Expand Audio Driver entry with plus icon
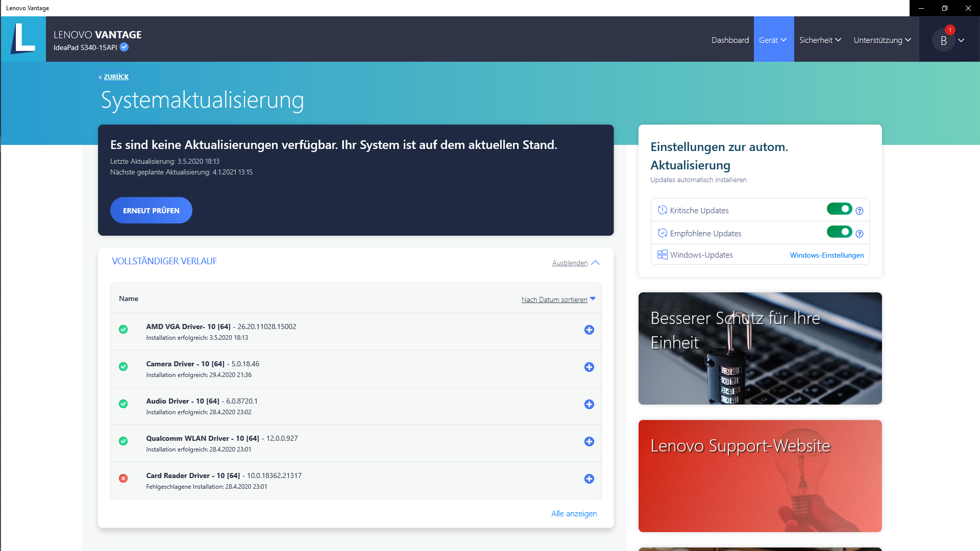This screenshot has width=980, height=551. pyautogui.click(x=589, y=405)
